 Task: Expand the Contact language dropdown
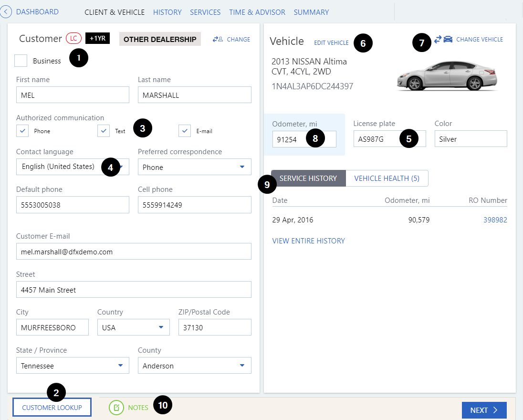(123, 167)
